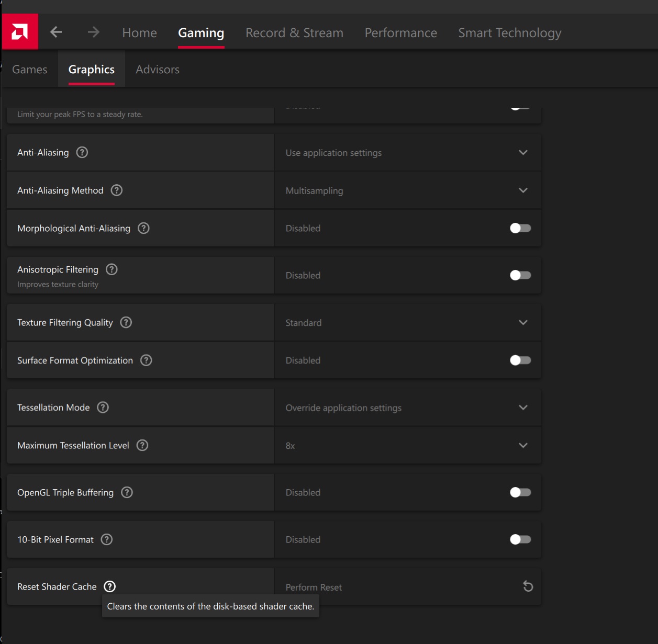Show help for Anti-Aliasing setting

tap(82, 152)
